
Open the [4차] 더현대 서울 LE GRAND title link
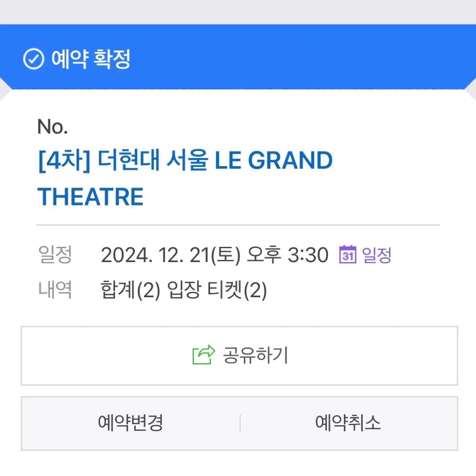[185, 161]
